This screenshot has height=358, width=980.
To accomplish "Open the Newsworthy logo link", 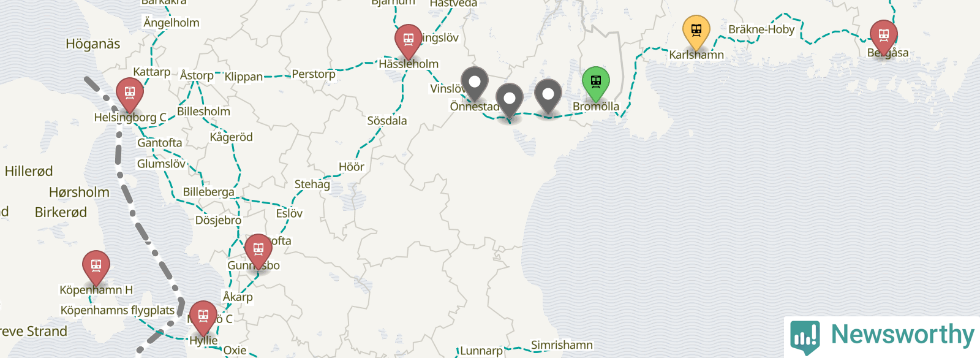I will [882, 337].
